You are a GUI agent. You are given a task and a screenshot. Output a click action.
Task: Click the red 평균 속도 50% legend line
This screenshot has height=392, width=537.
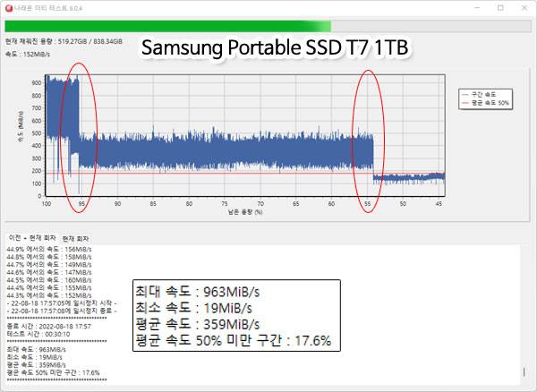tap(464, 103)
